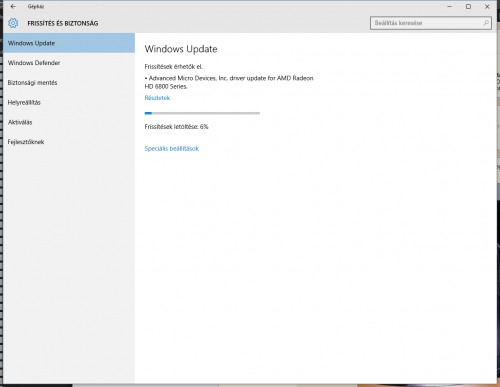Minimize the Gépház window

[x=449, y=6]
